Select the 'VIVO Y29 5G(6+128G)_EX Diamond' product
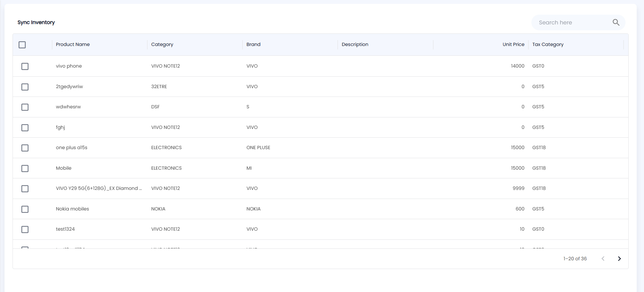The image size is (644, 292). [x=99, y=188]
